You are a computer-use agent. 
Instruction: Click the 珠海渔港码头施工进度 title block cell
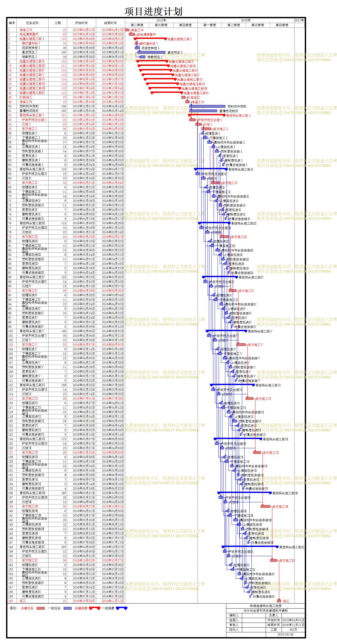pos(265,606)
